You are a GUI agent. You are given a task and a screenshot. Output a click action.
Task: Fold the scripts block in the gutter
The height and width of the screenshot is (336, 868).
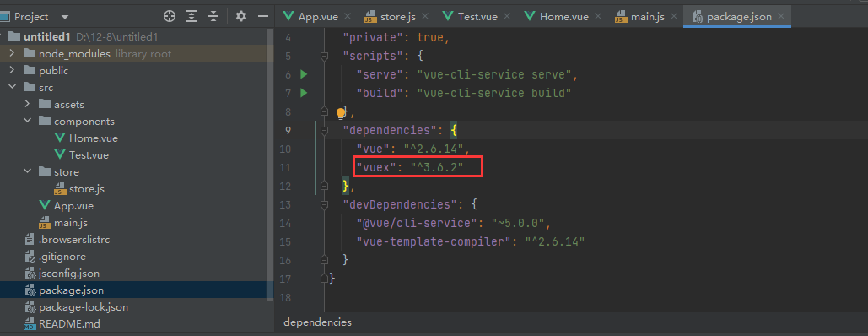(325, 56)
